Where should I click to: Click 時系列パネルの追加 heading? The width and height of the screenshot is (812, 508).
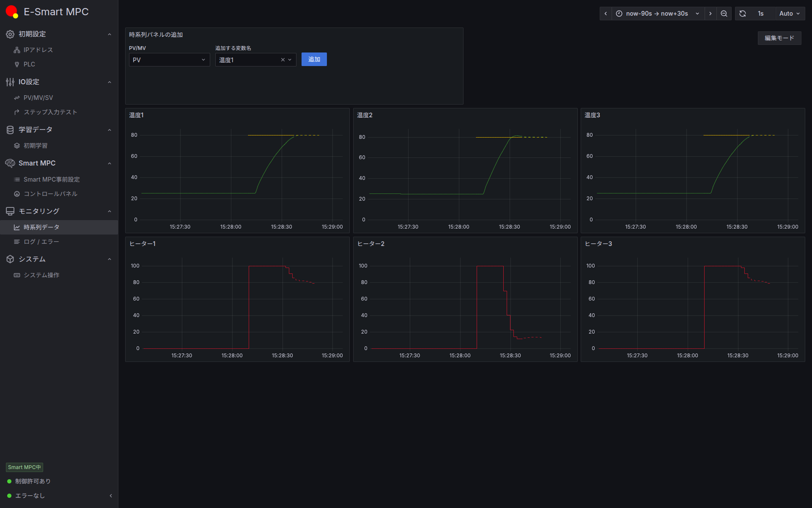tap(156, 35)
